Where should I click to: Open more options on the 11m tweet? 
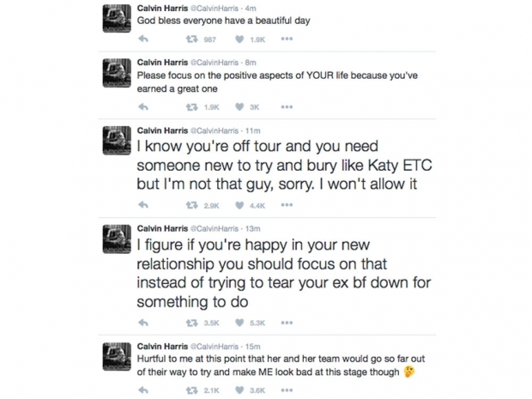(287, 204)
